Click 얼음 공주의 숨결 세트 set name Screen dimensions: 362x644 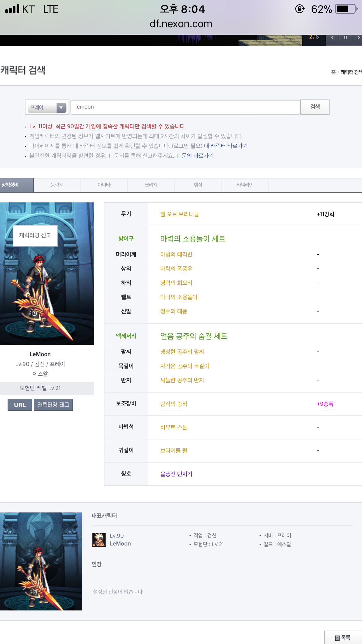click(194, 336)
